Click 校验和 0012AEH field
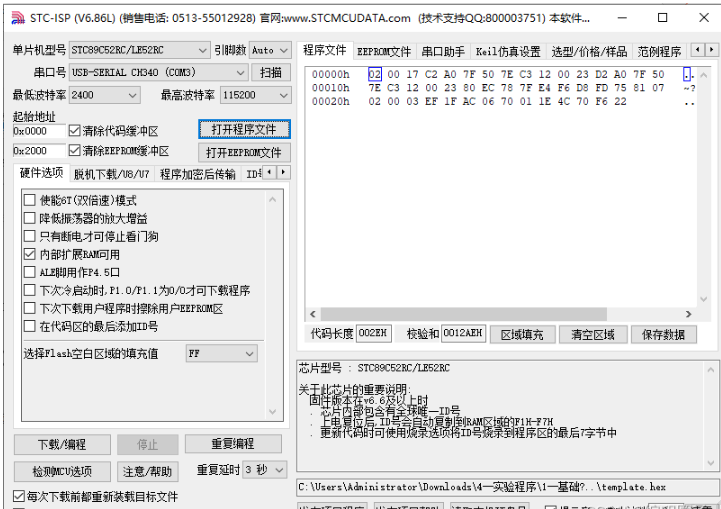 pos(464,333)
